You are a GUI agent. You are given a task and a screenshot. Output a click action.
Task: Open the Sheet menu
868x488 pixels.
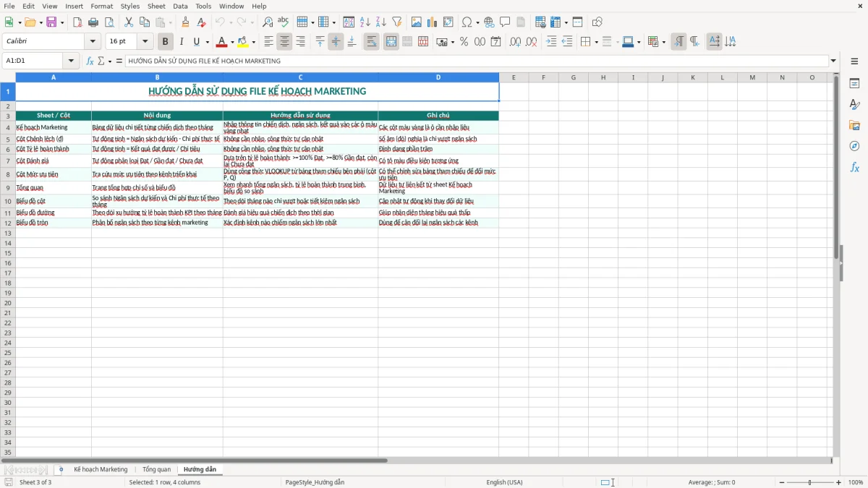click(x=156, y=6)
